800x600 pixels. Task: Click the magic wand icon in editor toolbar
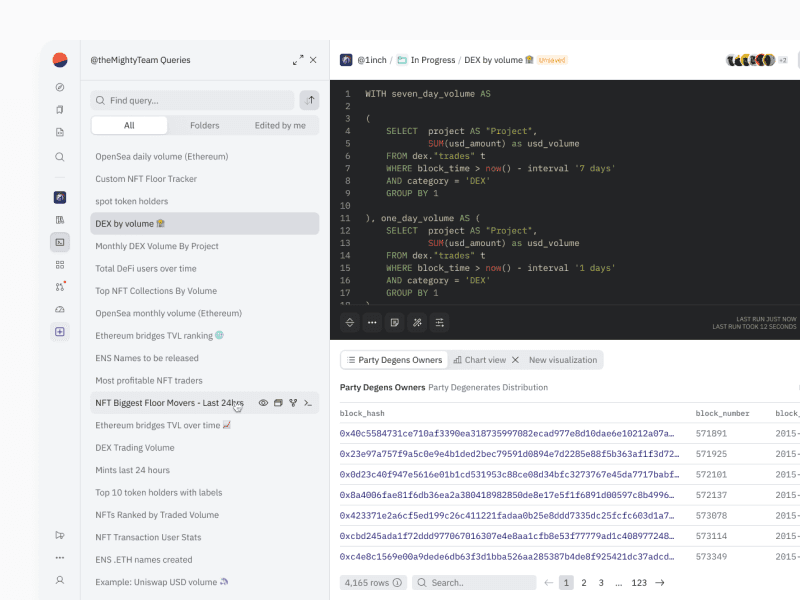pyautogui.click(x=417, y=322)
